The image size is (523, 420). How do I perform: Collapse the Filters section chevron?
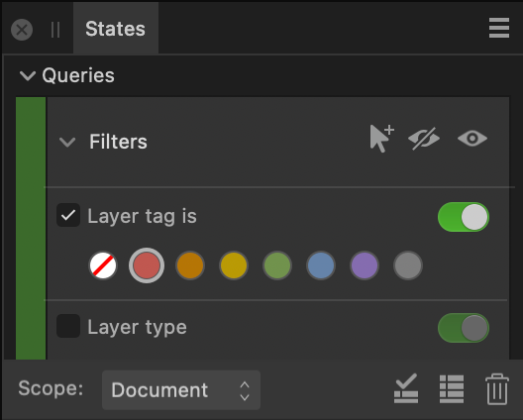[67, 143]
